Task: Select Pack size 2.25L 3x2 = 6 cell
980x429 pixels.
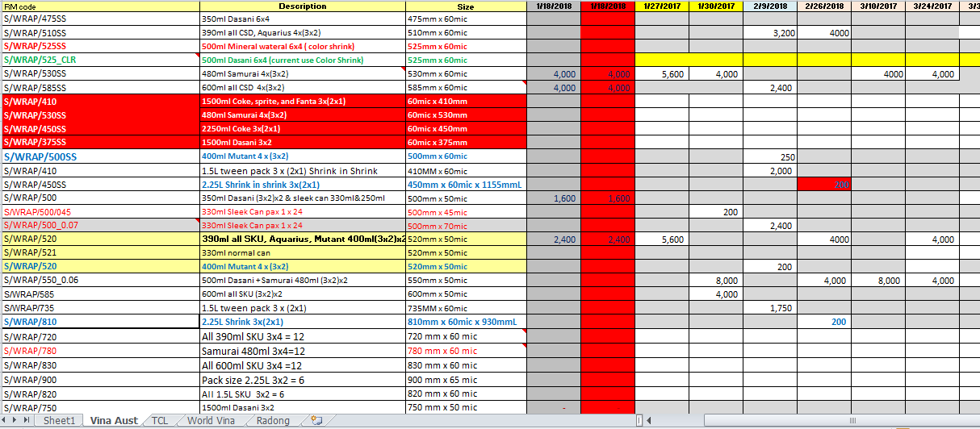Action: (x=303, y=380)
